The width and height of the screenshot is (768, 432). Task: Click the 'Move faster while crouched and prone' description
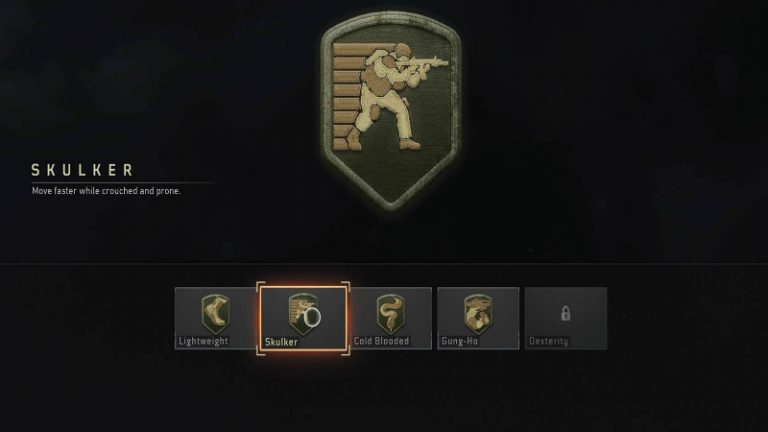106,191
